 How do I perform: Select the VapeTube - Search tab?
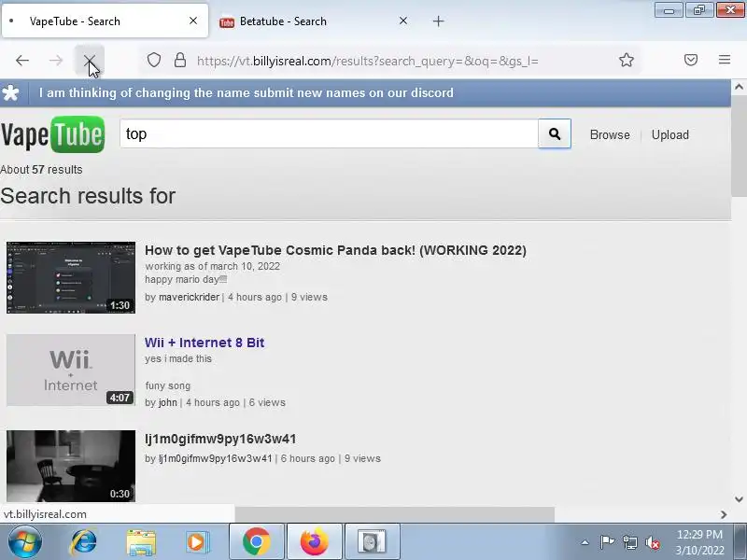pyautogui.click(x=105, y=21)
